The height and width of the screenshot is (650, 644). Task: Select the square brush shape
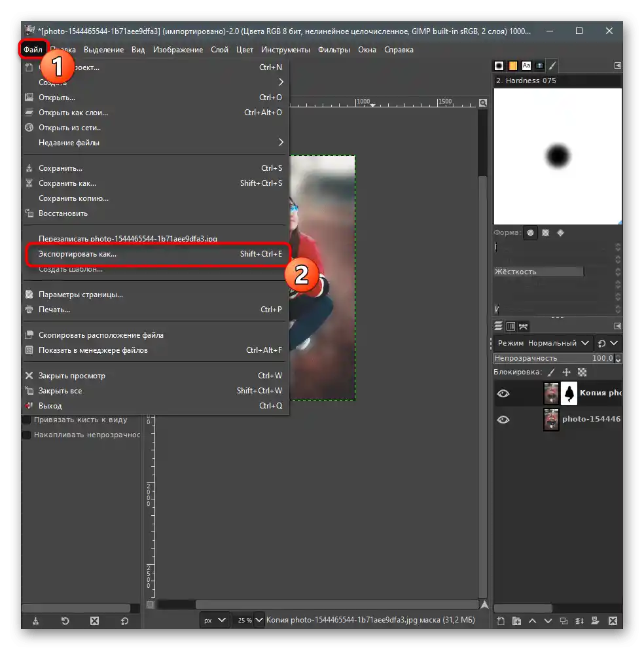tap(545, 233)
